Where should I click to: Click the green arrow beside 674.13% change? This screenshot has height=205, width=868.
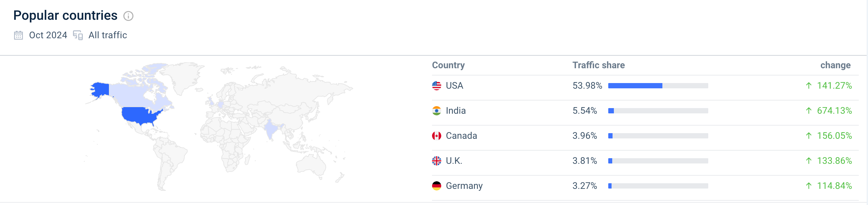click(x=808, y=111)
